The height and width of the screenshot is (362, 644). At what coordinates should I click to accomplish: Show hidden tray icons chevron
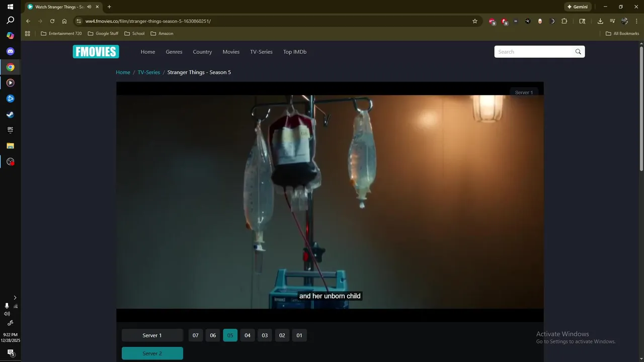point(15,298)
